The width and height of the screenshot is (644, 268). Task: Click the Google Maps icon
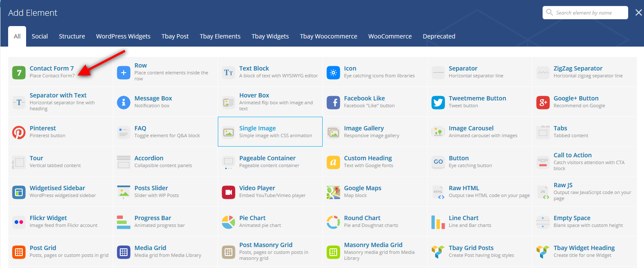tap(333, 192)
